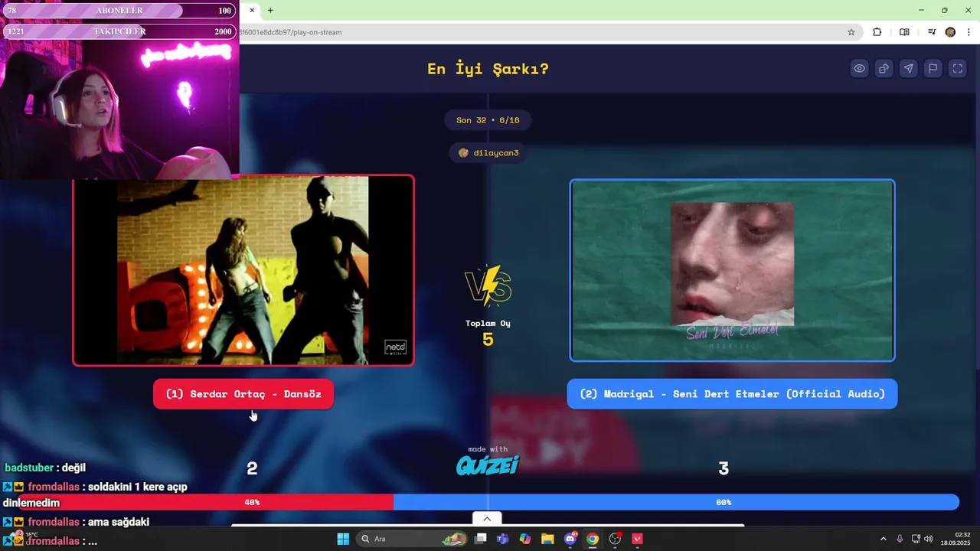Vote for (1) Serdar Ortaç - Dansöz

(243, 394)
